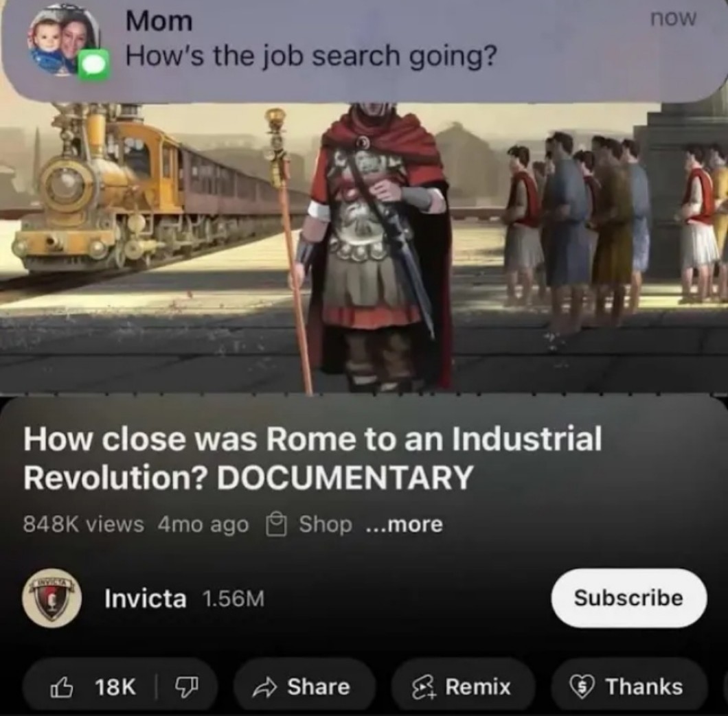Tap Mom's contact photo in notification
Screen dimensions: 728x716
click(x=62, y=41)
